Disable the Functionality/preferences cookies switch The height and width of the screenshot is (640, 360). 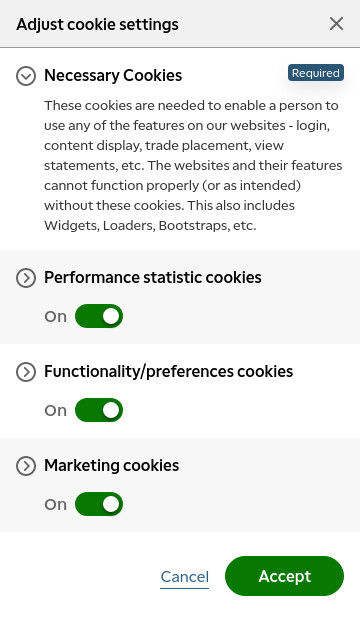click(99, 410)
